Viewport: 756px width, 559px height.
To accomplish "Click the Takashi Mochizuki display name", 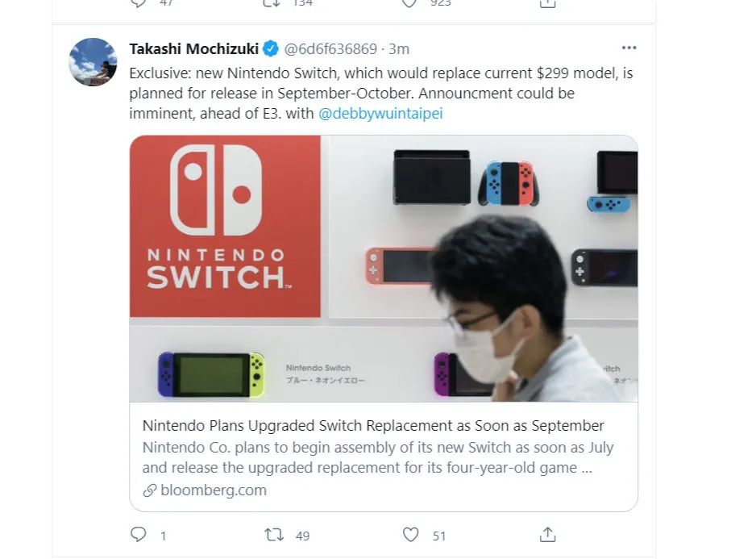I will pyautogui.click(x=195, y=48).
